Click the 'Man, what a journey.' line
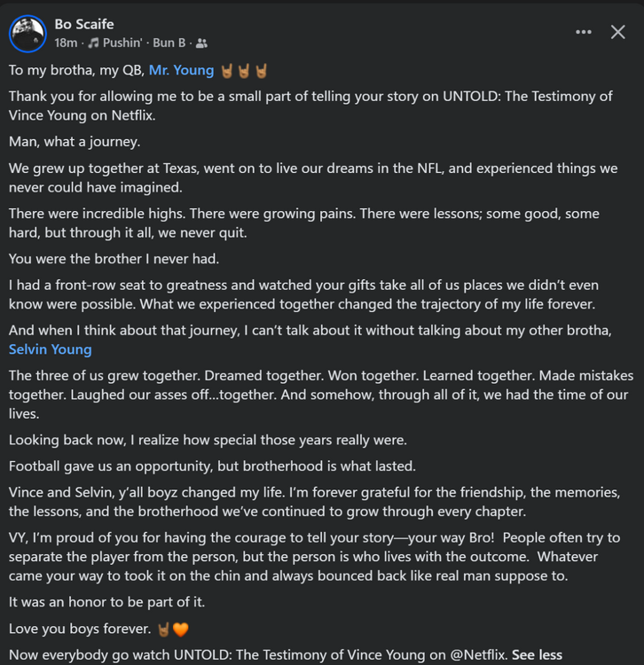The height and width of the screenshot is (665, 644). (x=75, y=142)
